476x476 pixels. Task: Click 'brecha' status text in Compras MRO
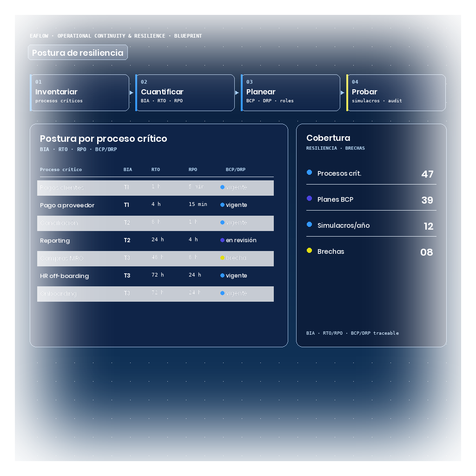(x=236, y=258)
